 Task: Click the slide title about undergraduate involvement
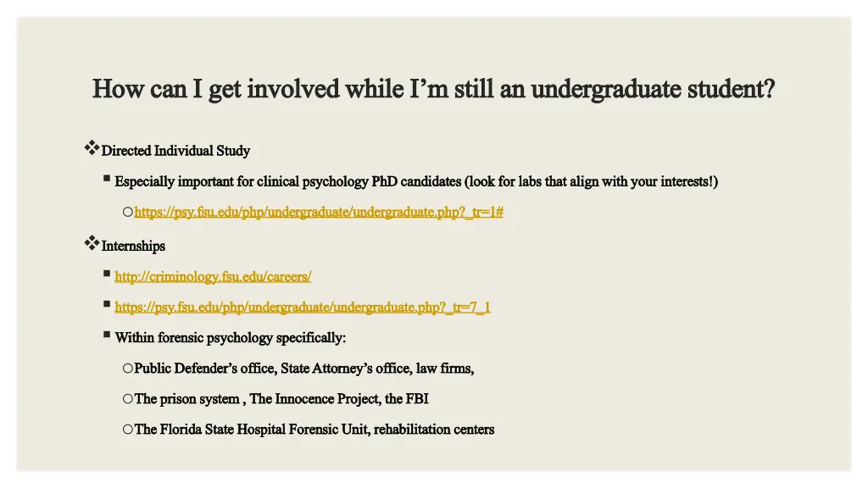tap(433, 89)
